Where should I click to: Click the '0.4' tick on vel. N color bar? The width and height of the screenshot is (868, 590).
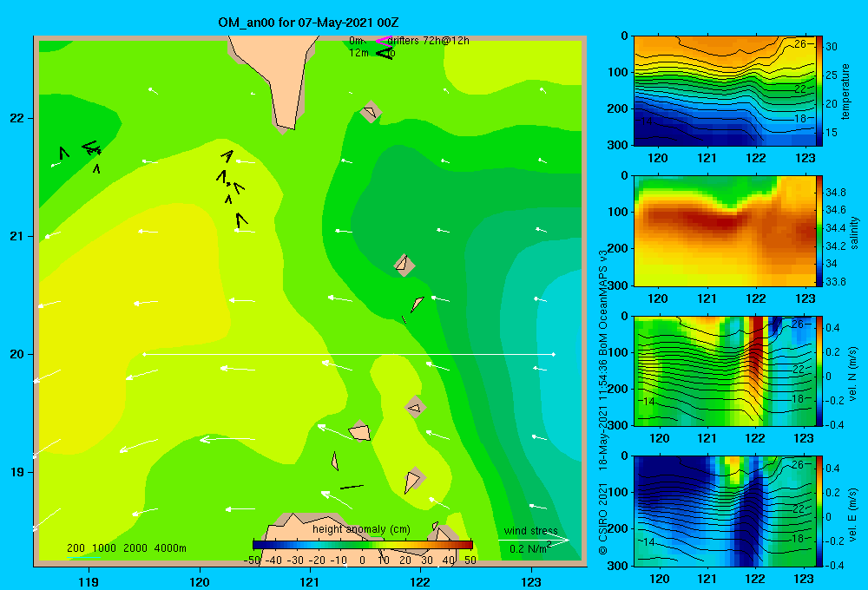tap(833, 328)
